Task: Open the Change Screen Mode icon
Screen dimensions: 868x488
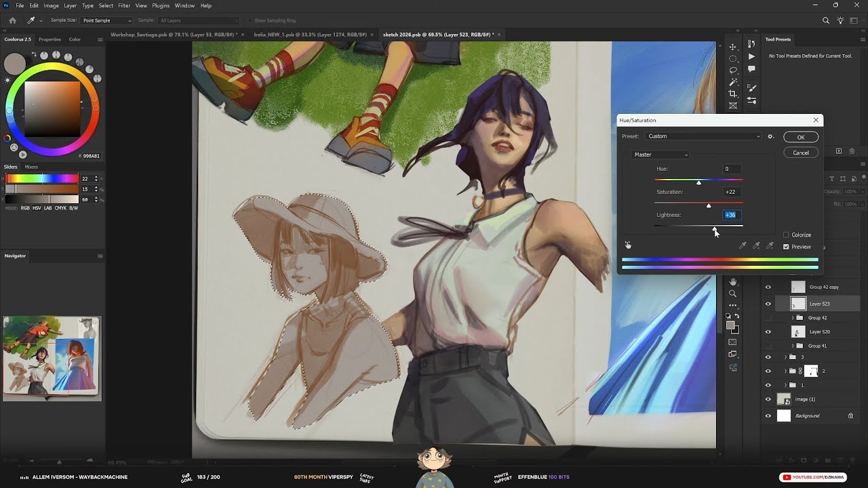Action: click(x=732, y=354)
